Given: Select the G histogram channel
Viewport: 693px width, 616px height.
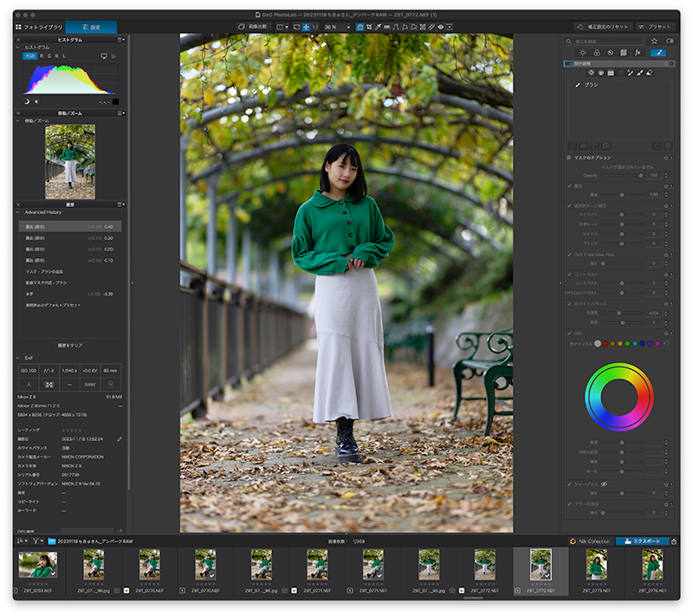Looking at the screenshot, I should [x=49, y=56].
